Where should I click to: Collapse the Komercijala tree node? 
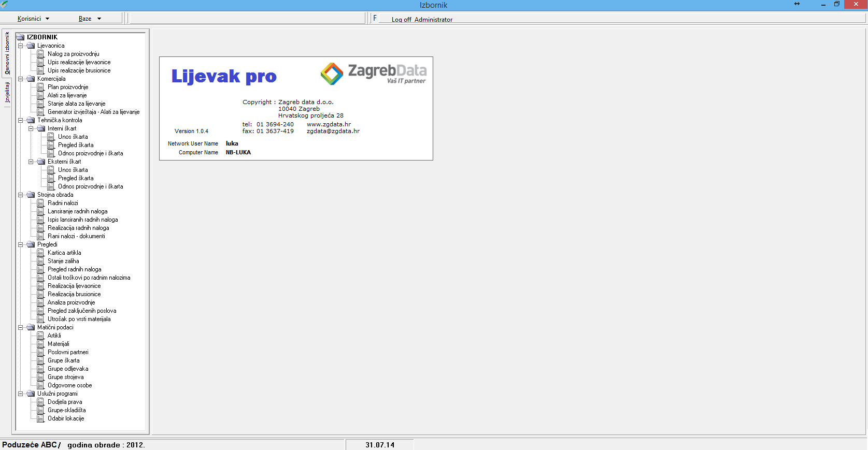21,79
